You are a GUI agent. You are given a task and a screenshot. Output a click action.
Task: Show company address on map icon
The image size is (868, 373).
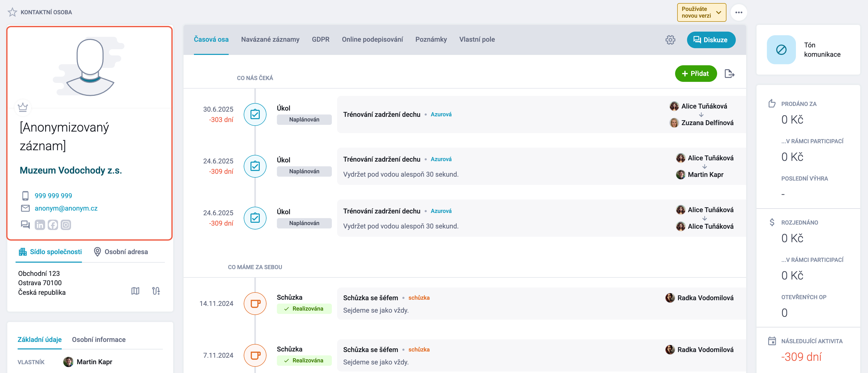point(135,291)
